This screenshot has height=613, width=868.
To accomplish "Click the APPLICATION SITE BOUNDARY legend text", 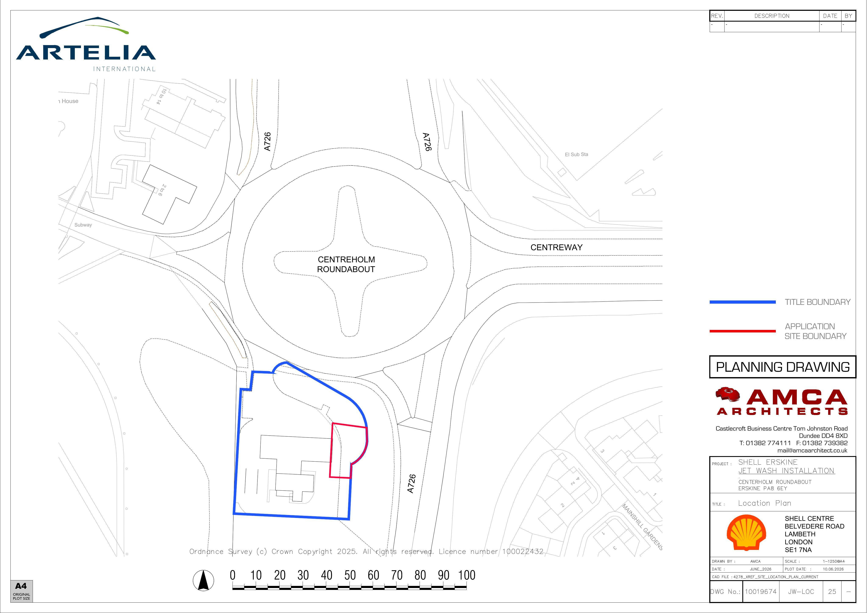I will pos(815,331).
